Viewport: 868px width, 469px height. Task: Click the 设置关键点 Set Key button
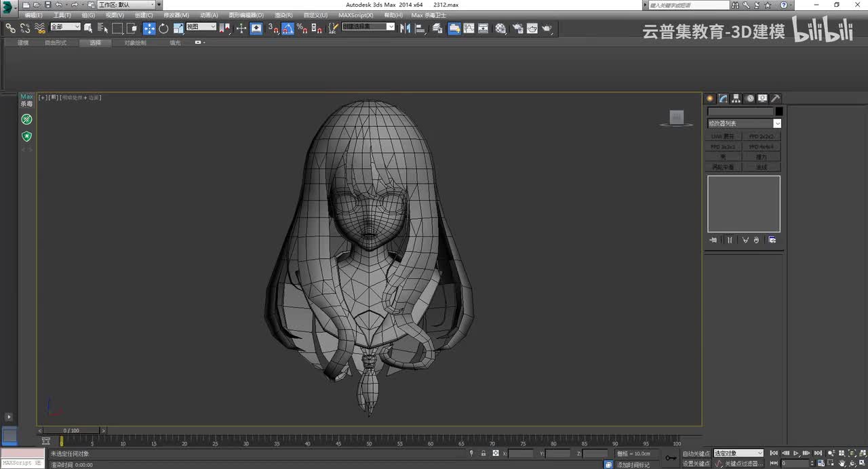click(696, 464)
